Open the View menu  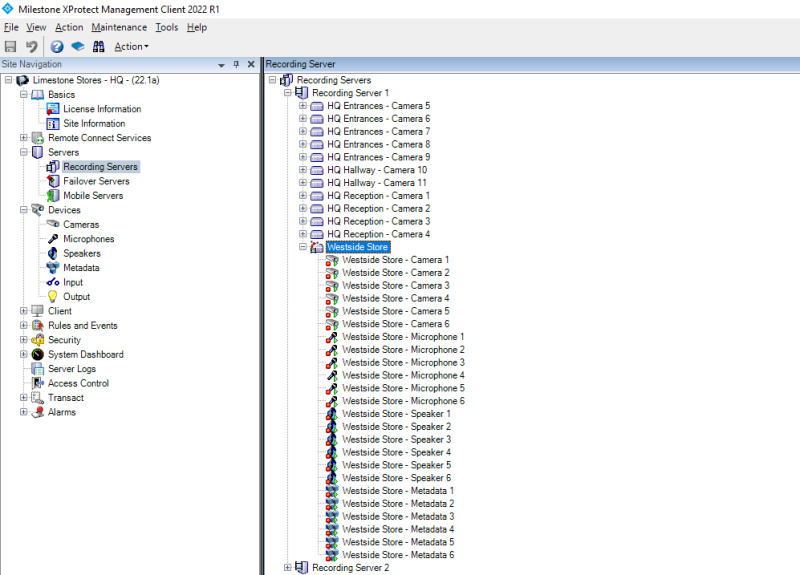coord(36,27)
